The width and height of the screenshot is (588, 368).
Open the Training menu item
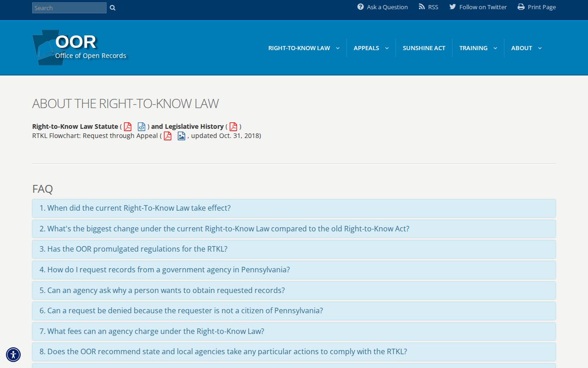(473, 48)
